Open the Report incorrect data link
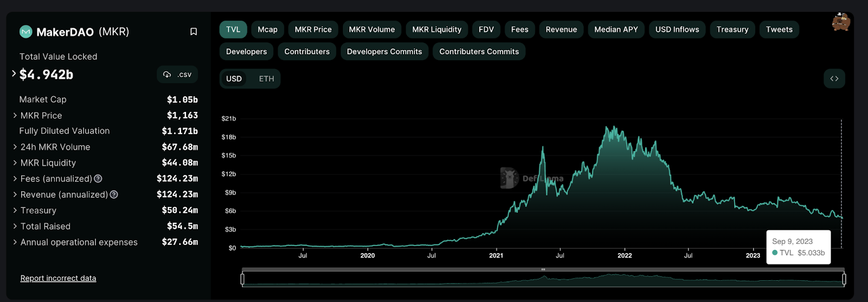868x302 pixels. (58, 278)
